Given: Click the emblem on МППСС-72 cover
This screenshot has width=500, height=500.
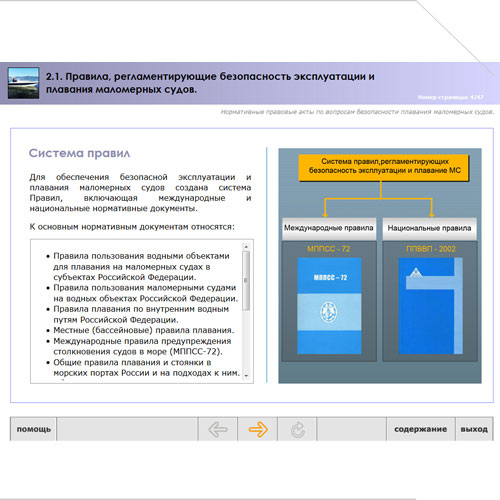Looking at the screenshot, I should [329, 312].
